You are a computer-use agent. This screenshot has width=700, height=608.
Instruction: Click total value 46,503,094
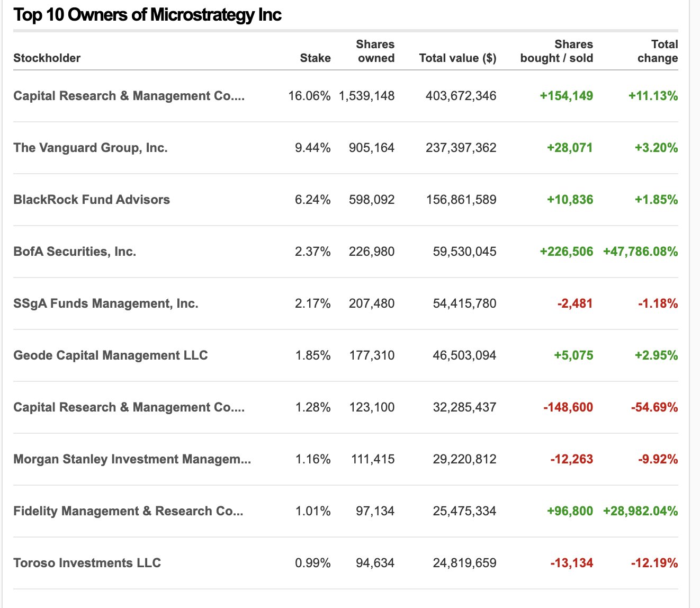click(x=465, y=355)
